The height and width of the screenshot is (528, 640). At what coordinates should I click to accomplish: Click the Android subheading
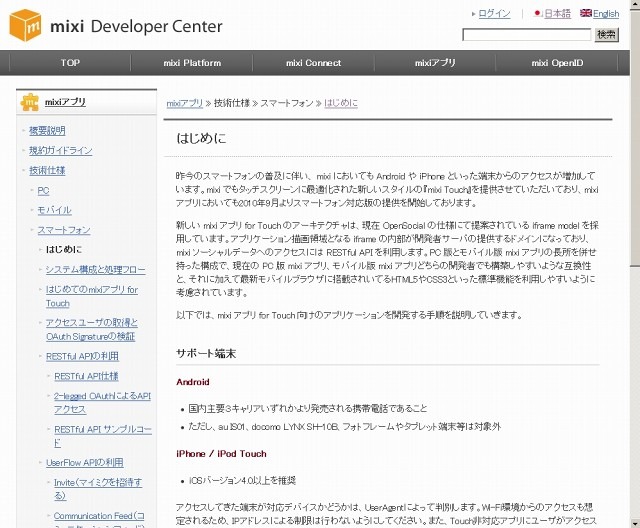tap(193, 382)
